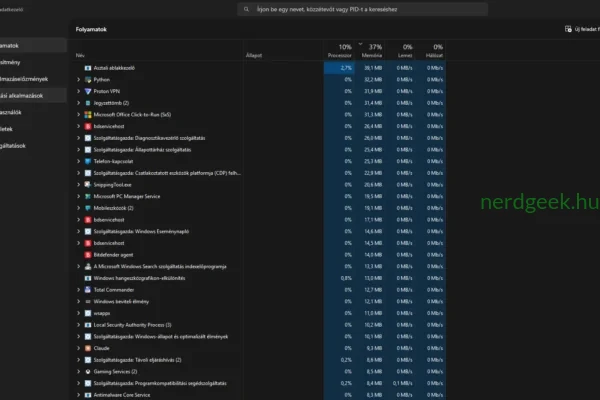Expand the Jegyzettömb (2) group
Viewport: 600px width, 400px height.
tap(78, 103)
